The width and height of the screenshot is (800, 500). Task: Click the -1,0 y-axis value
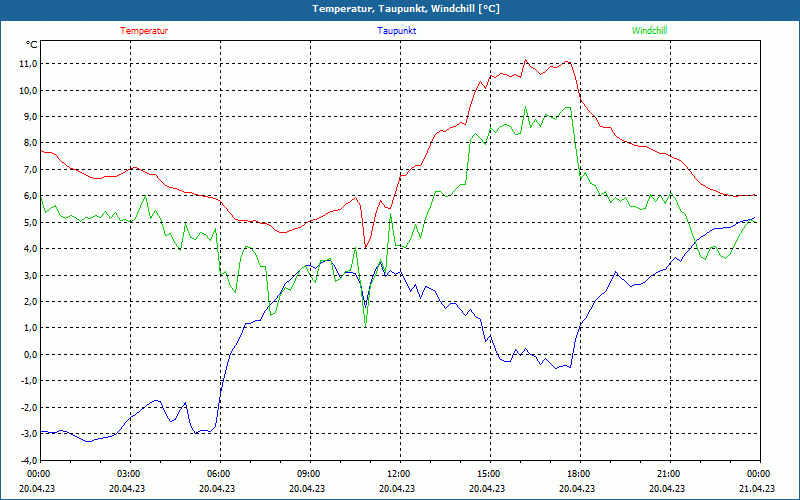click(29, 381)
